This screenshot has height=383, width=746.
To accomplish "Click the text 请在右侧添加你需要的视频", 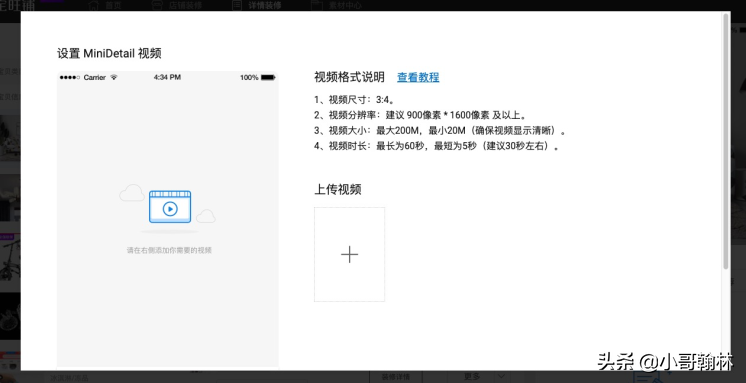I will click(x=169, y=250).
